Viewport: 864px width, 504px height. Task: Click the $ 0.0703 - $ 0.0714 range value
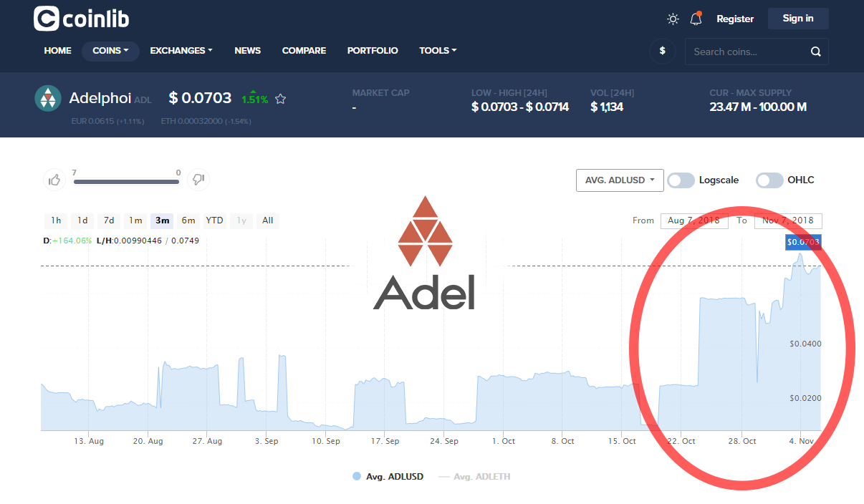pyautogui.click(x=520, y=107)
